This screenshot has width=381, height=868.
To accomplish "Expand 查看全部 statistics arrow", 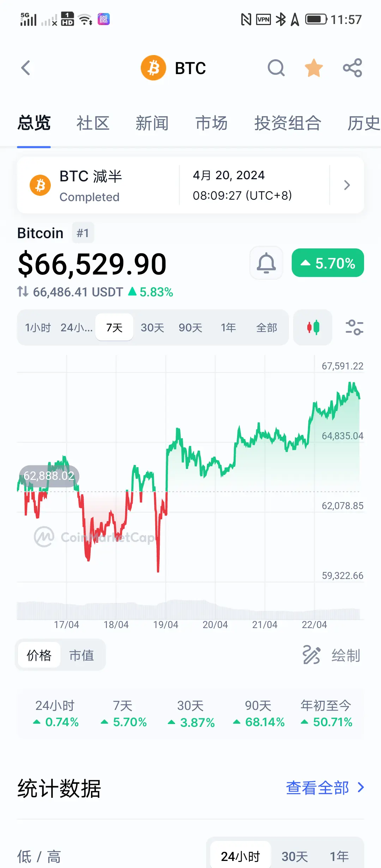I will [x=361, y=787].
